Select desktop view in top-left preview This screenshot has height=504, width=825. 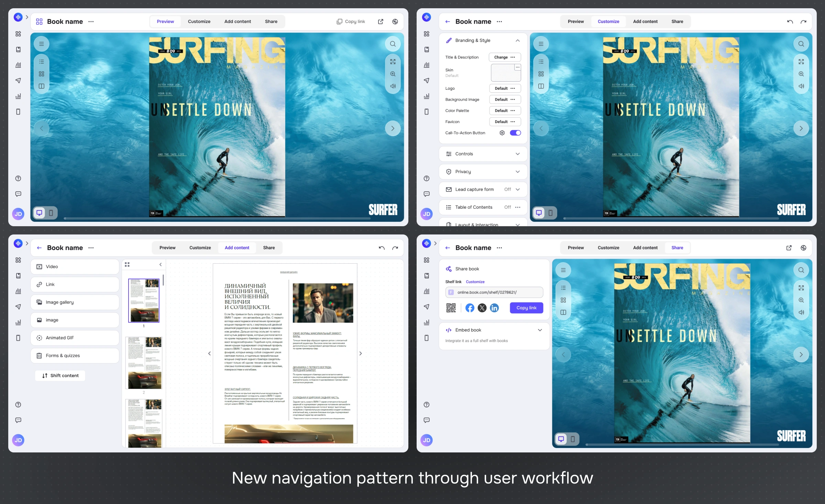pyautogui.click(x=40, y=213)
